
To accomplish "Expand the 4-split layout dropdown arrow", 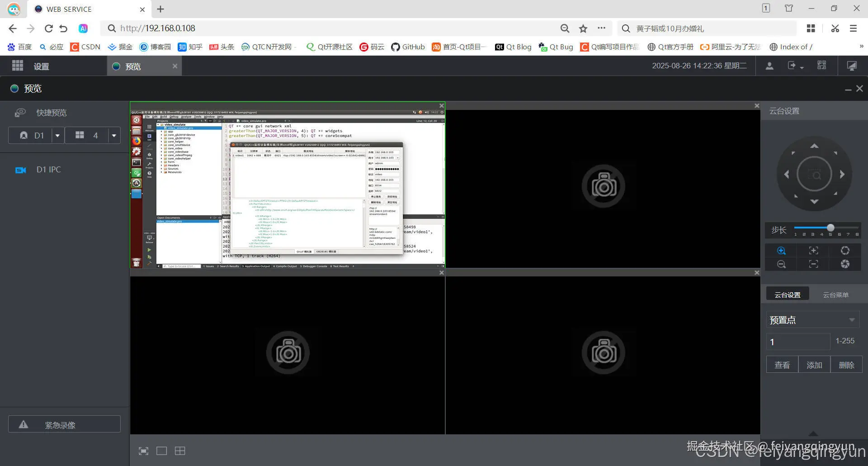I will pos(114,136).
